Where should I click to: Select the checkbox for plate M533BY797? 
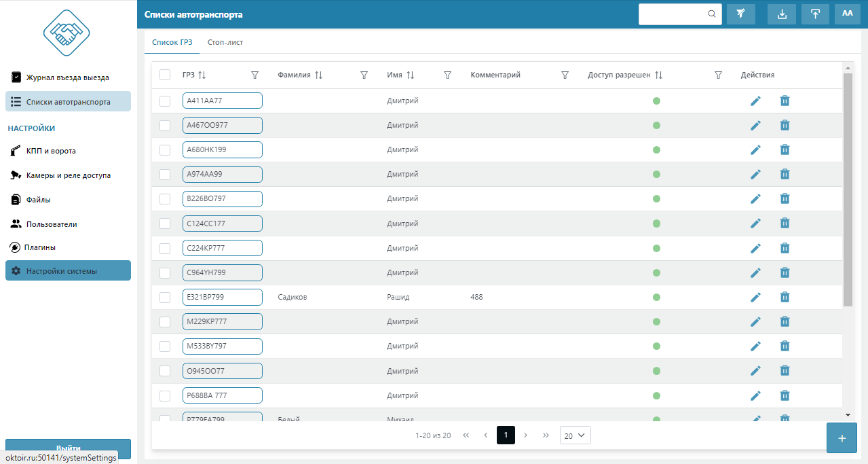165,346
